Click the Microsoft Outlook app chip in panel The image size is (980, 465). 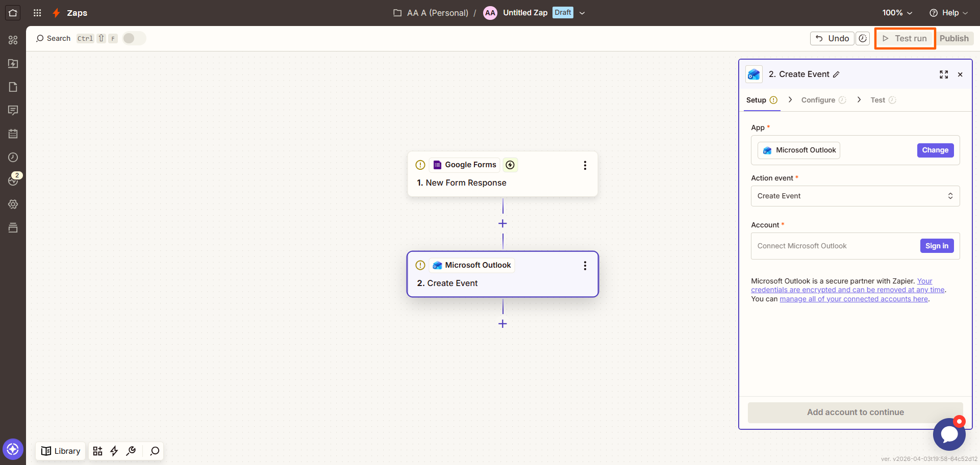tap(799, 150)
